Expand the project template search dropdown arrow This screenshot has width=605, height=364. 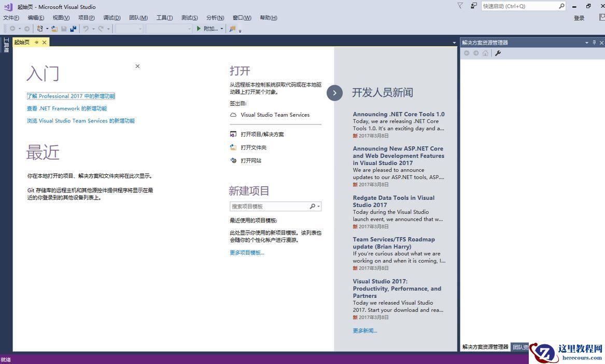[318, 206]
